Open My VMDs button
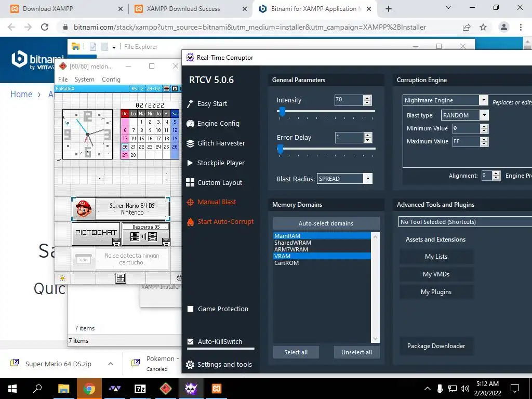532x399 pixels. 436,274
